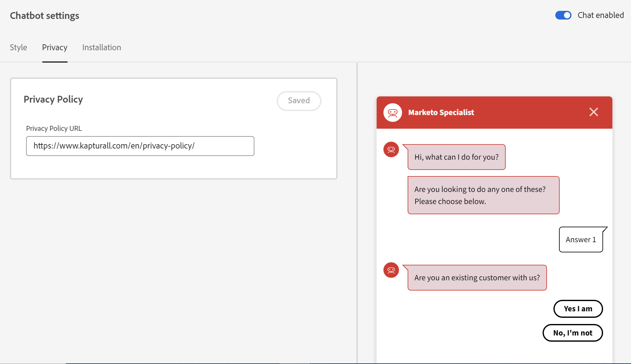Click the Privacy Policy URL input field

pyautogui.click(x=140, y=146)
